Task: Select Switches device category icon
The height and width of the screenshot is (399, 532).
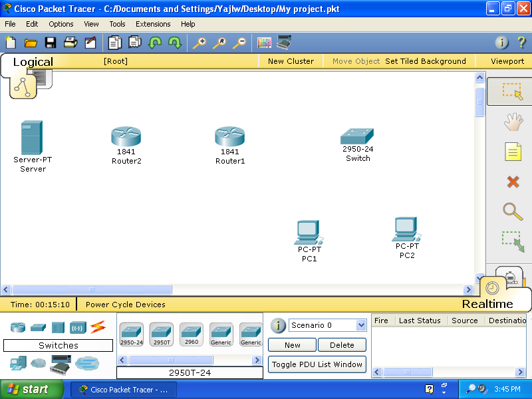Action: 38,327
